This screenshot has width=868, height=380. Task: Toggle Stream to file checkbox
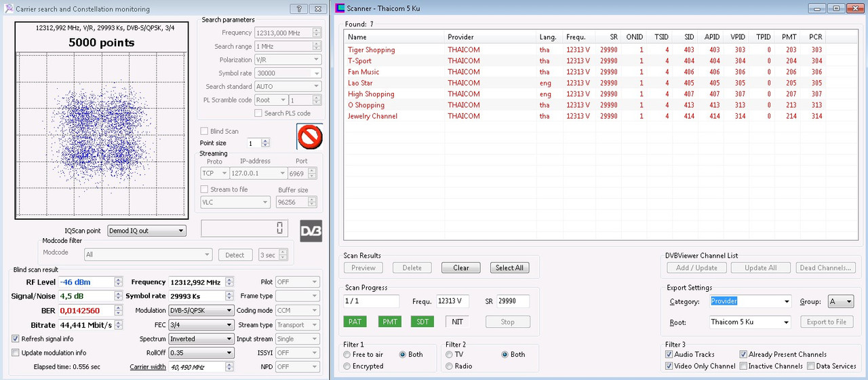click(x=204, y=189)
